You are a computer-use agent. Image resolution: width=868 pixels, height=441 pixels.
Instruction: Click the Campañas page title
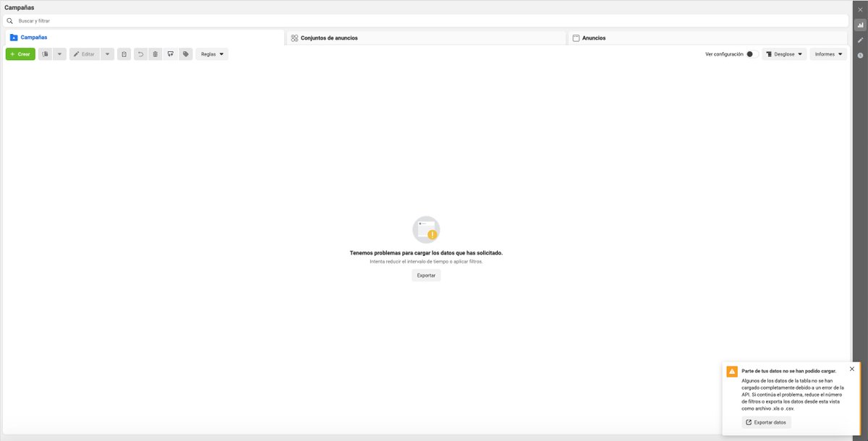pos(20,7)
